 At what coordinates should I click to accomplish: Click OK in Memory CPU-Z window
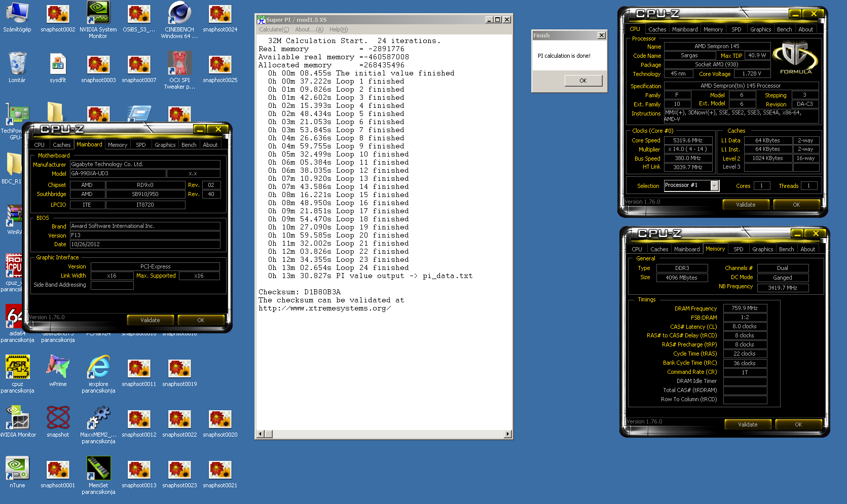coord(798,424)
